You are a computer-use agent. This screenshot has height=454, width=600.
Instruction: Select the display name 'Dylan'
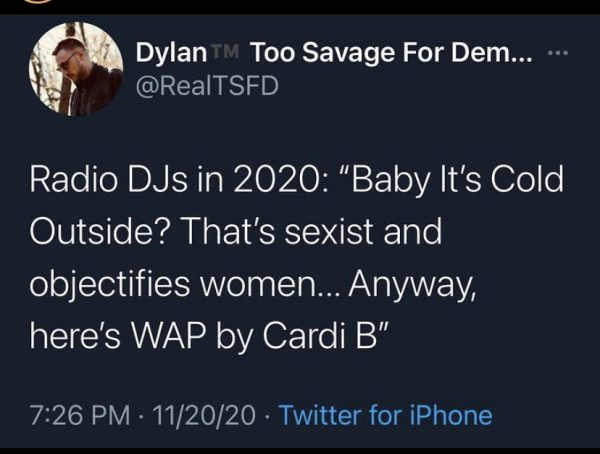[x=166, y=51]
